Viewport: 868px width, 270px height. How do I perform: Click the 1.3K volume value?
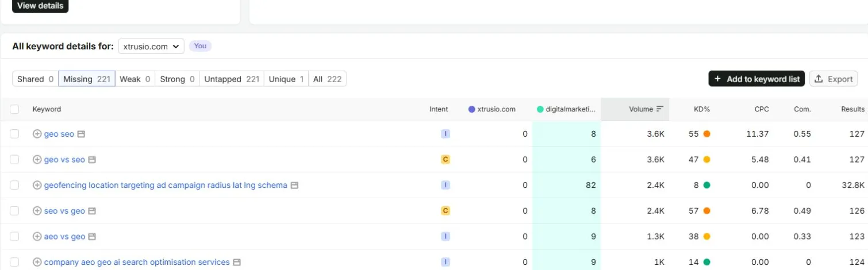(655, 237)
